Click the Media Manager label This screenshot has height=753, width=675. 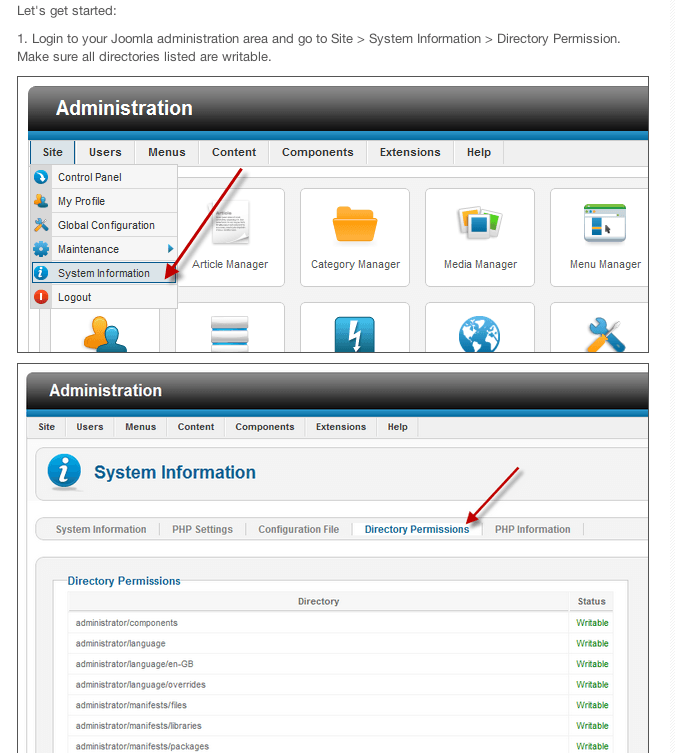pos(480,264)
